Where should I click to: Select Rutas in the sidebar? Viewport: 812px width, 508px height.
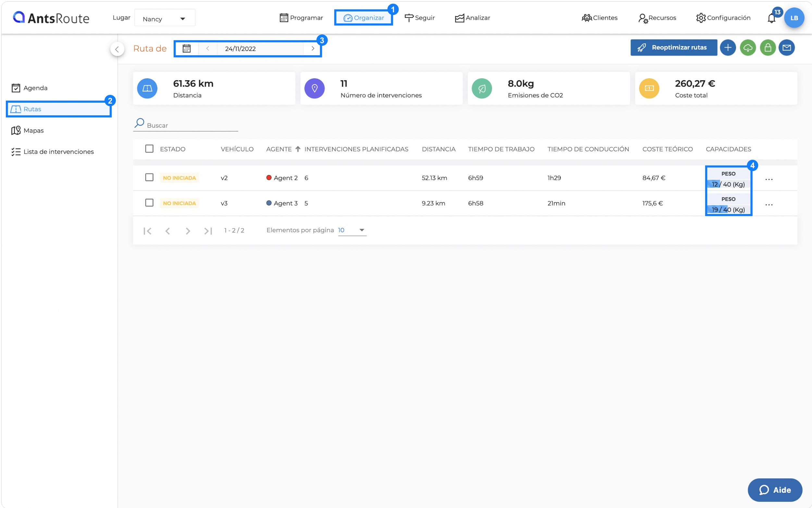click(58, 109)
